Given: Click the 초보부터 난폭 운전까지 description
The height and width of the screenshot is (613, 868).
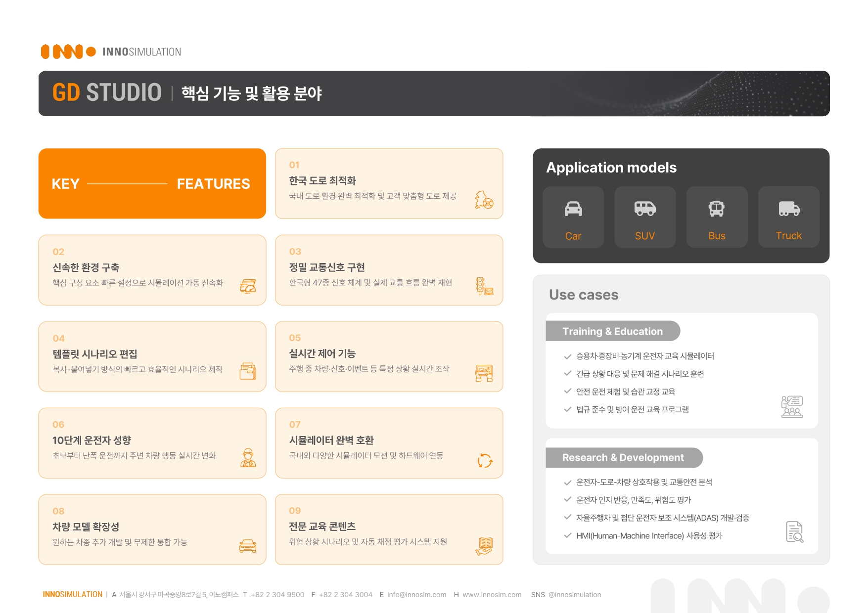Looking at the screenshot, I should pos(134,455).
